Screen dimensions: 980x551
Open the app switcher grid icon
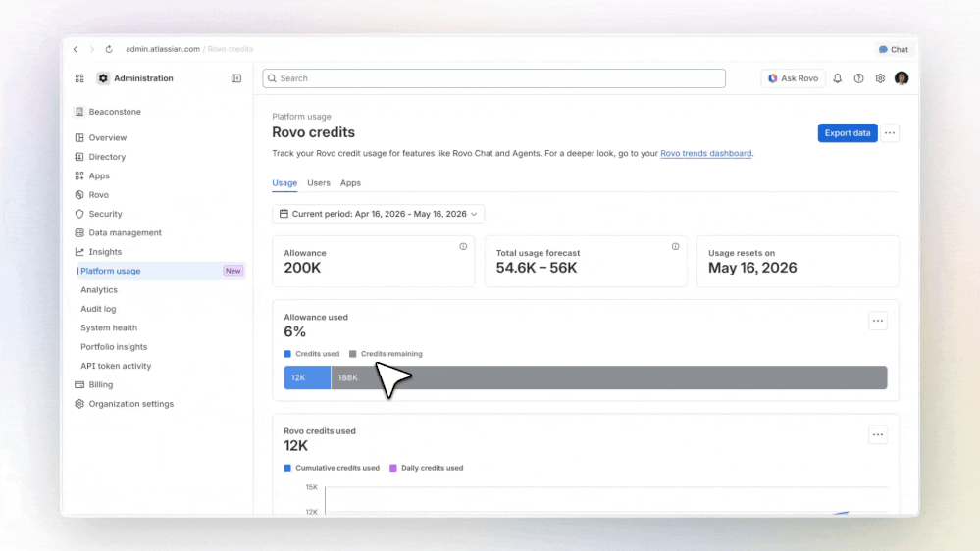click(x=79, y=78)
